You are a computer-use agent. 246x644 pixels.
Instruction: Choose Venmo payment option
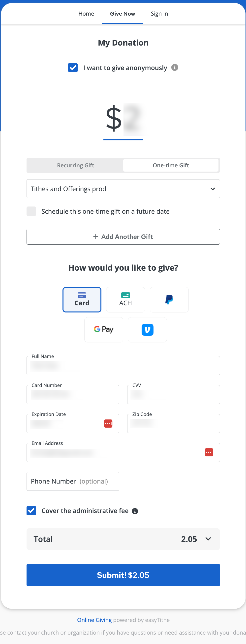(x=147, y=330)
